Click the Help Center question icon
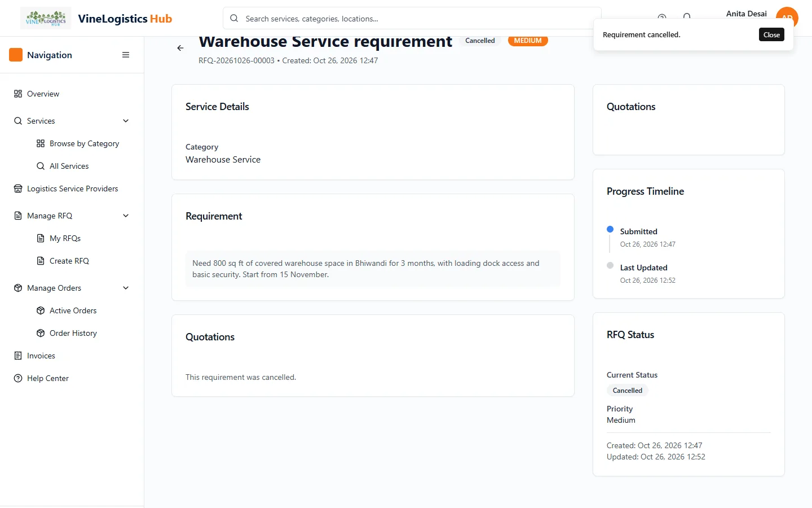The image size is (812, 508). pyautogui.click(x=18, y=378)
